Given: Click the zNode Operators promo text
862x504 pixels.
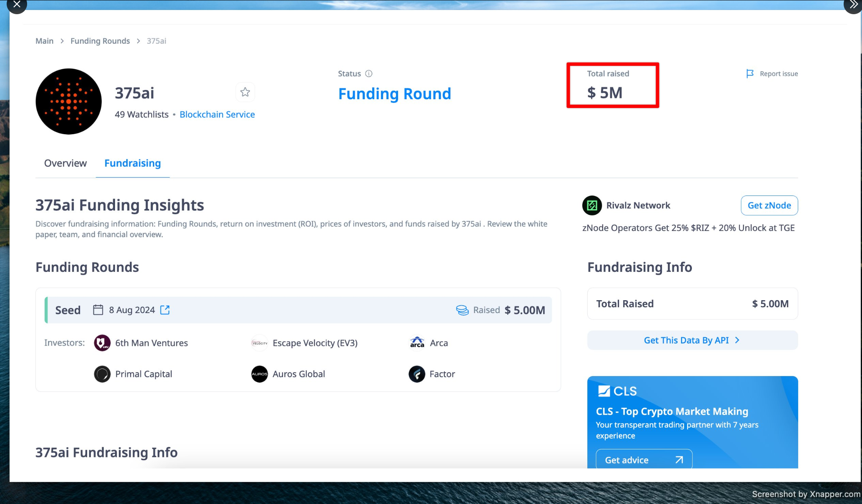Looking at the screenshot, I should coord(688,228).
